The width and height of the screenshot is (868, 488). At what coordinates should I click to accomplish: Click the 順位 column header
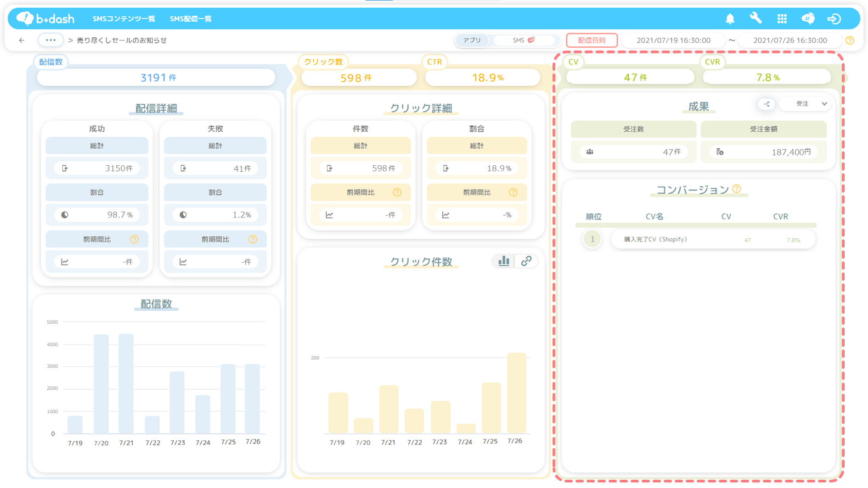click(x=594, y=216)
